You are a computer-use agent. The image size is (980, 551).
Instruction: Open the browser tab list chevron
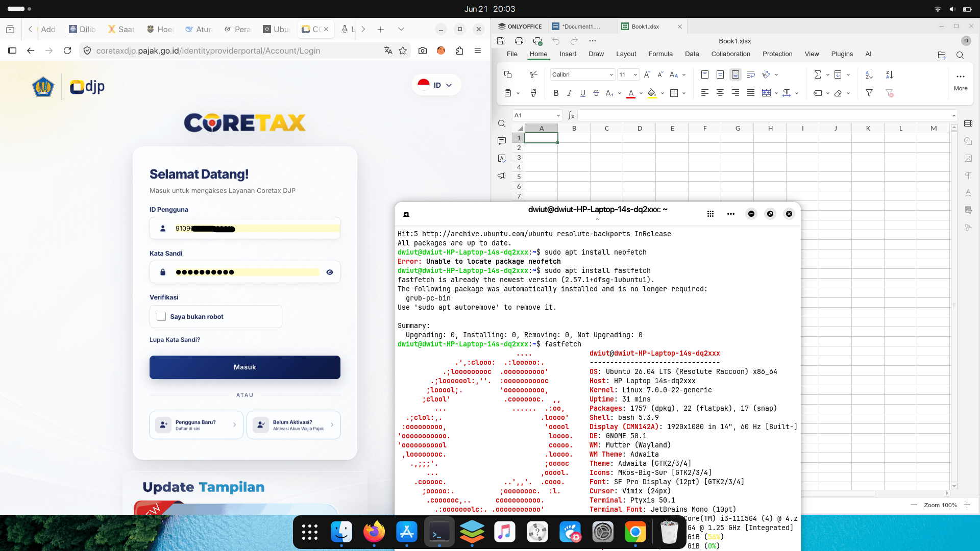point(401,29)
